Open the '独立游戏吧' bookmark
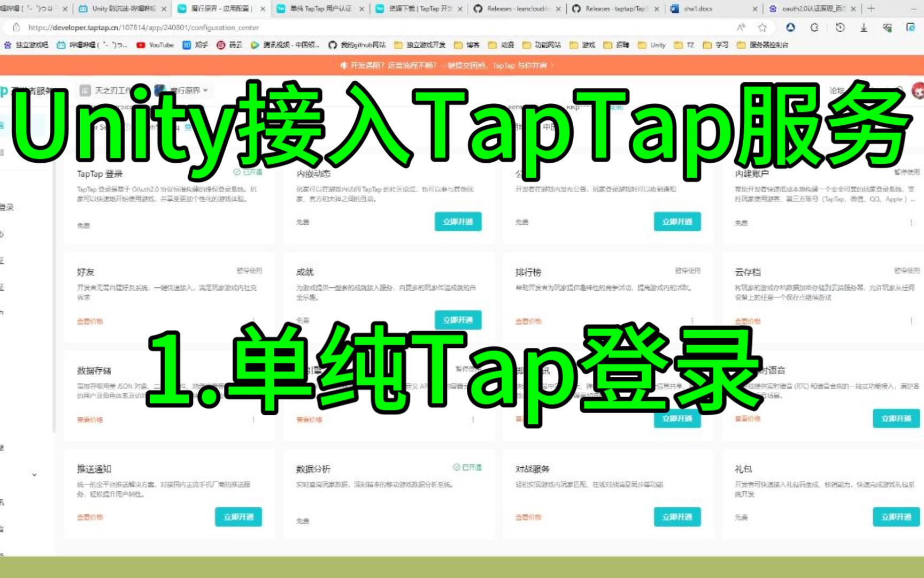Screen dimensions: 924x578 click(26, 45)
